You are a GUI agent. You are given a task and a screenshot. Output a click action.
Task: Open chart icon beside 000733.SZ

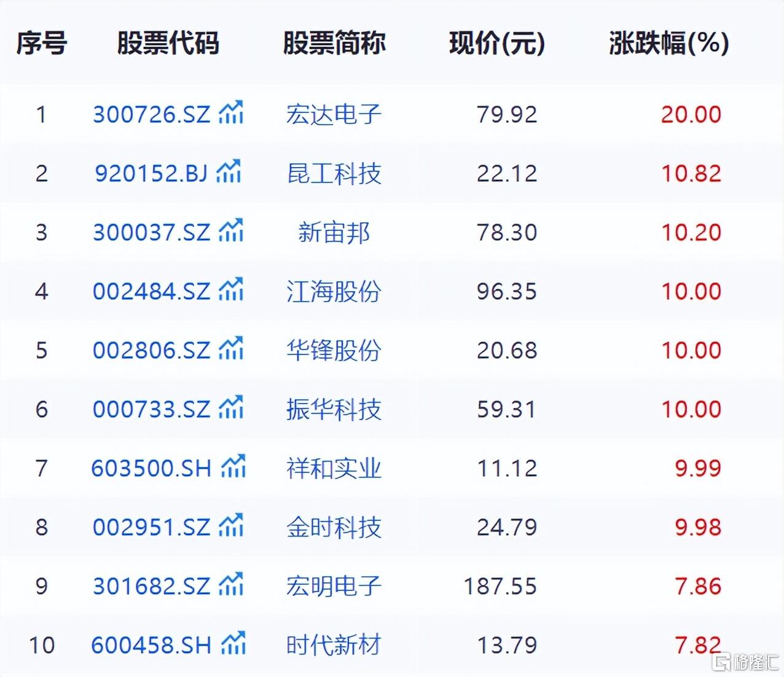[232, 407]
